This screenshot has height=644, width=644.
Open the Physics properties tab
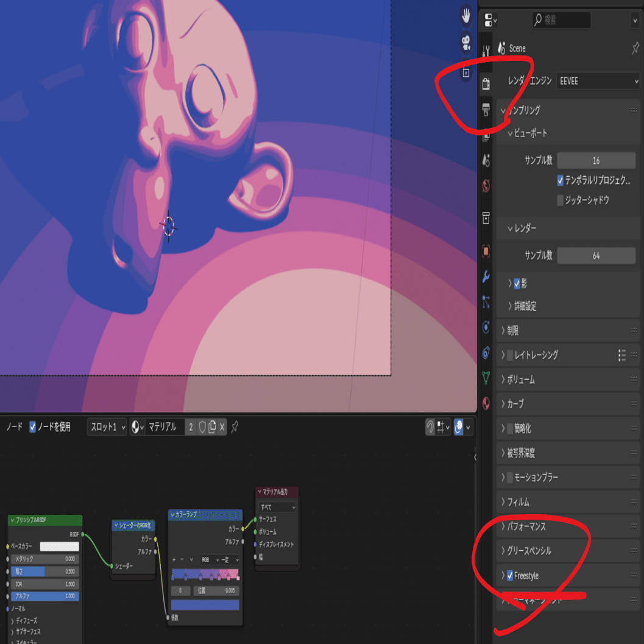tap(486, 327)
